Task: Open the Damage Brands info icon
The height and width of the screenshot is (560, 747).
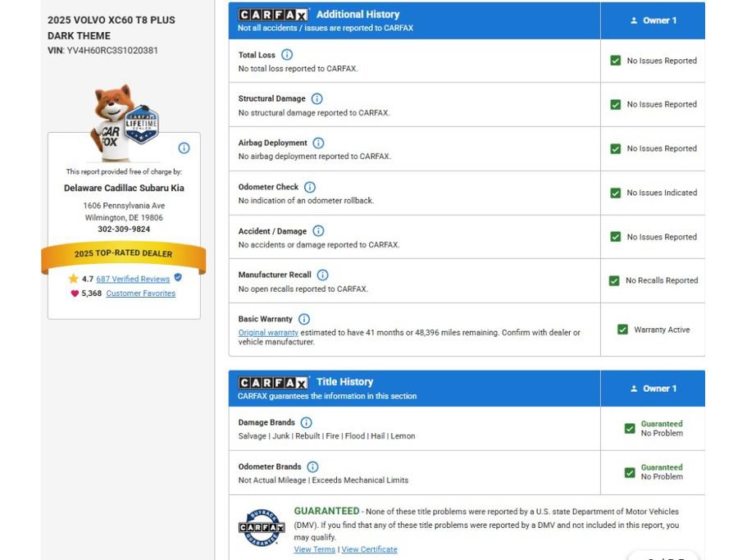Action: click(307, 422)
